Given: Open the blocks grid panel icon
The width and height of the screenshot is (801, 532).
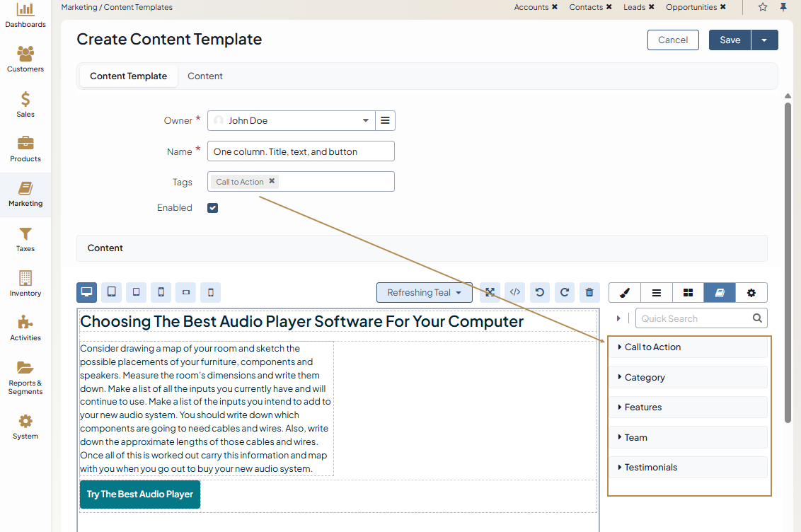Looking at the screenshot, I should pos(688,293).
